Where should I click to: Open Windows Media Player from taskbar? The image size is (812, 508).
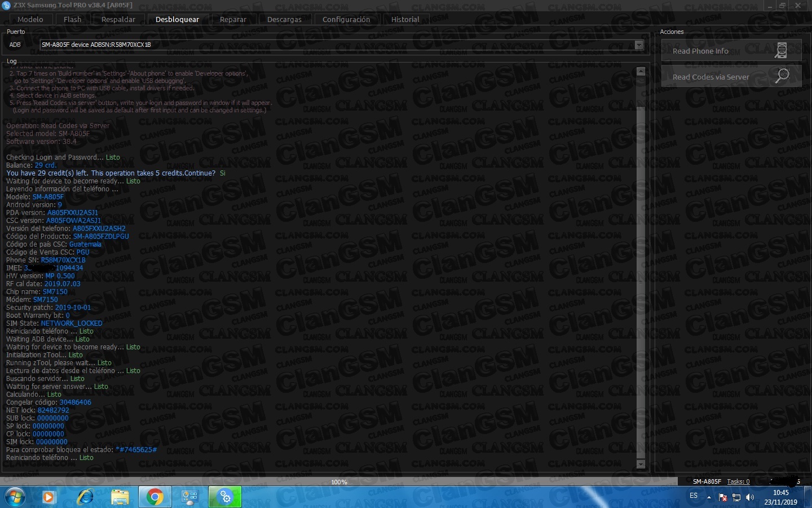point(48,497)
